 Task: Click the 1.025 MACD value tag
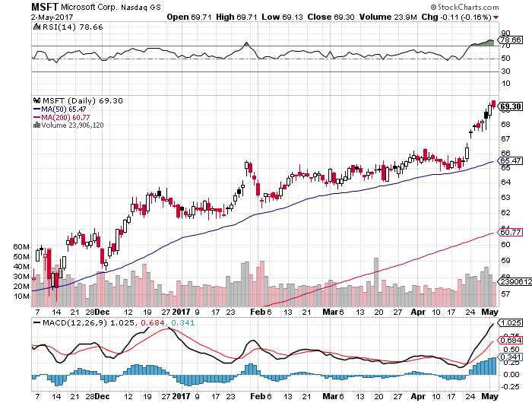[x=510, y=323]
